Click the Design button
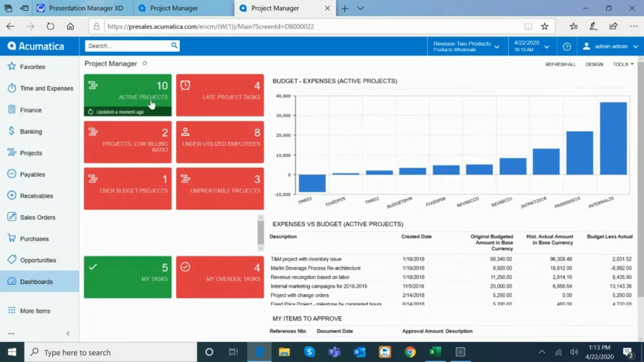 coord(594,64)
